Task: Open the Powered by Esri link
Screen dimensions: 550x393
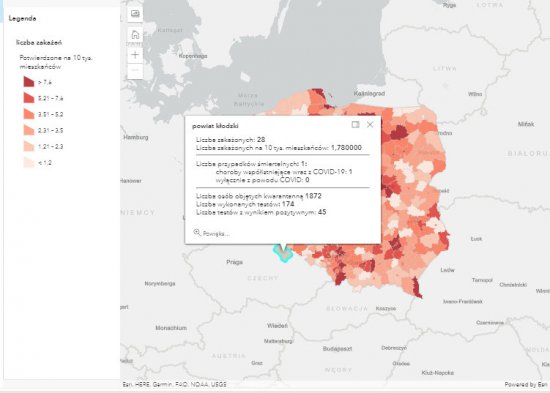Action: pos(526,385)
